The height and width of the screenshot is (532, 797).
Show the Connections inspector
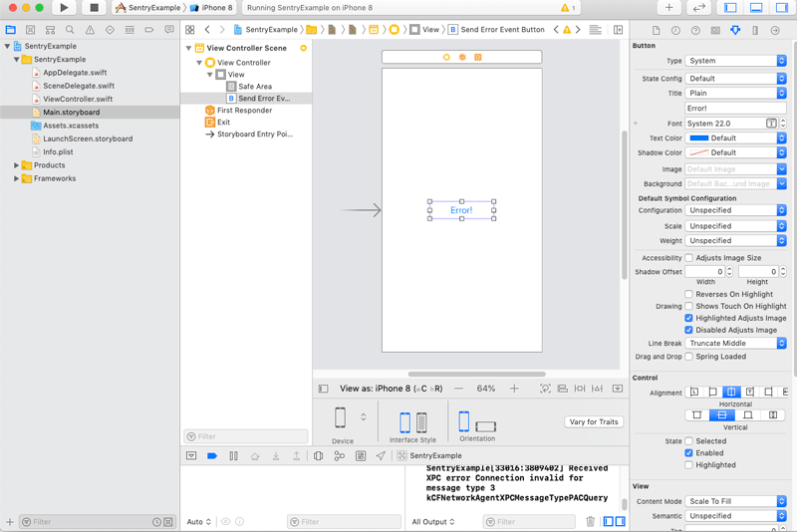775,31
